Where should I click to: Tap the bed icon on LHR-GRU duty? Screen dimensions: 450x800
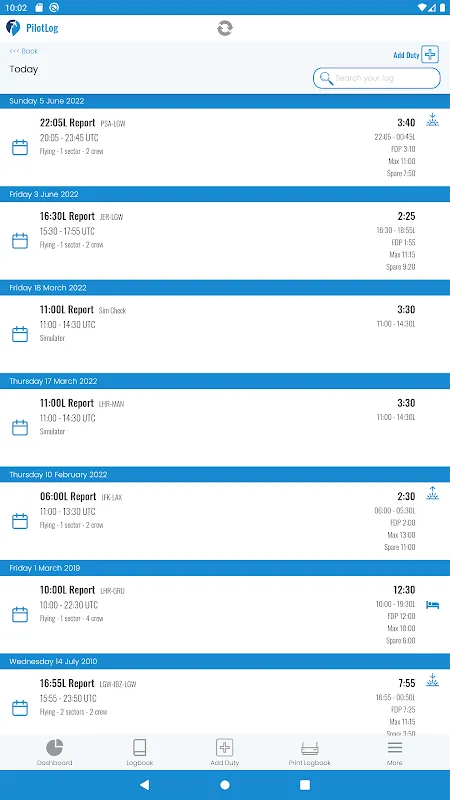(x=432, y=605)
